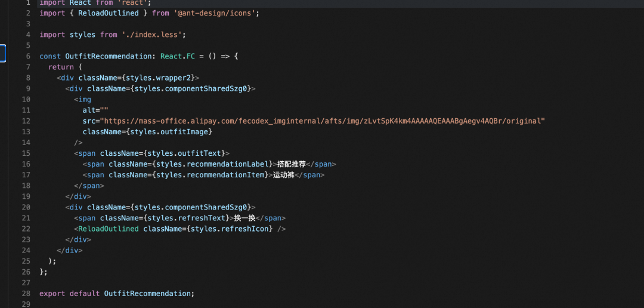Click the export default OutfitRecommendation statement
644x308 pixels.
[x=116, y=293]
